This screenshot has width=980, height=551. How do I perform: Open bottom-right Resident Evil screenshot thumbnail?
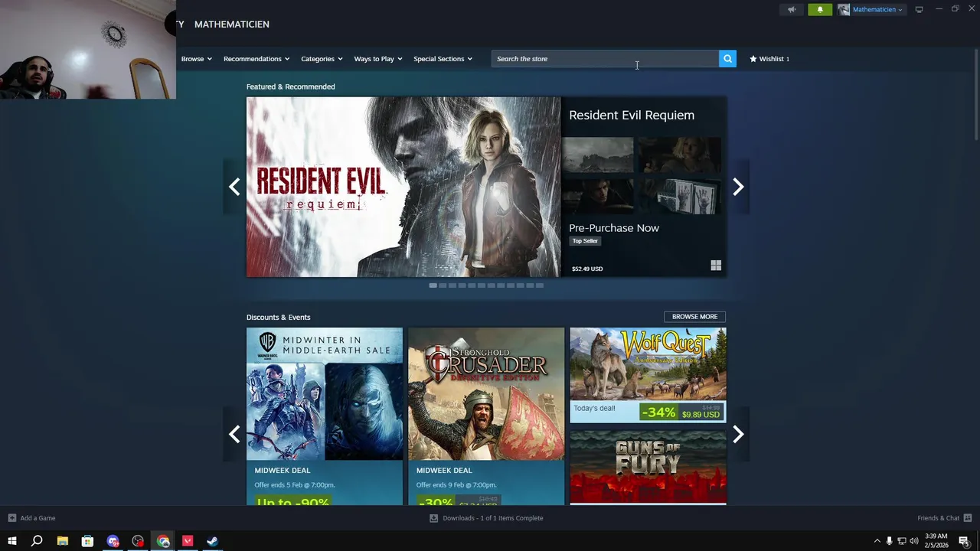pos(679,197)
